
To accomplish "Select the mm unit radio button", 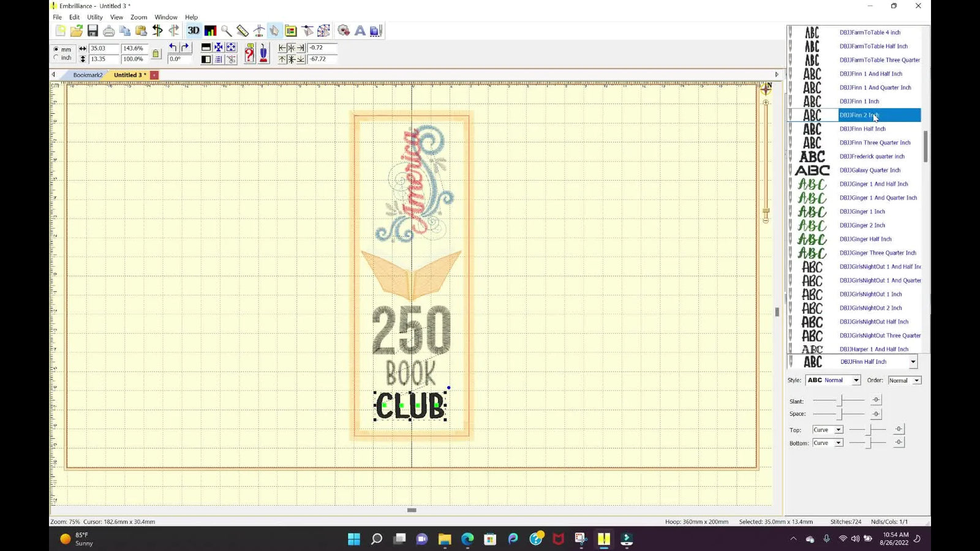I will 57,49.
